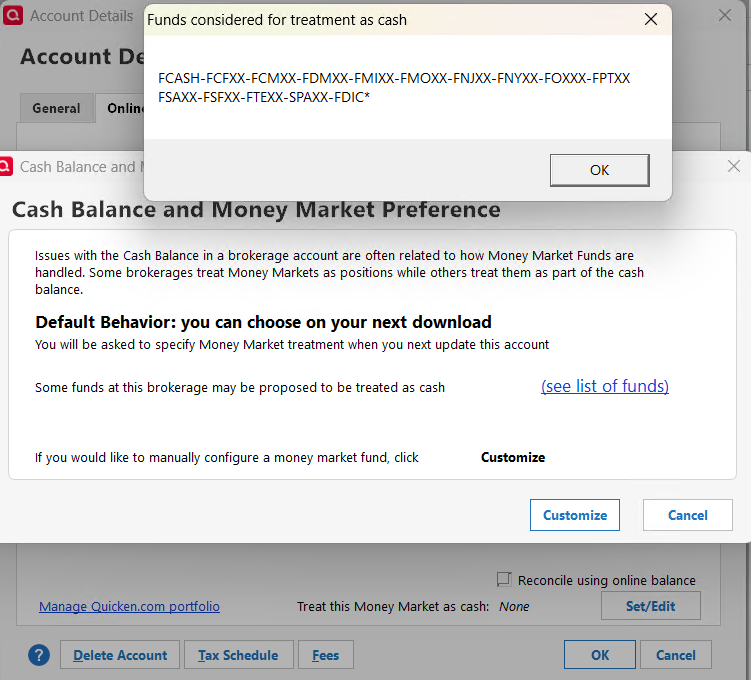Click Cancel in Account Details window
Screen dimensions: 751x680
(x=675, y=655)
